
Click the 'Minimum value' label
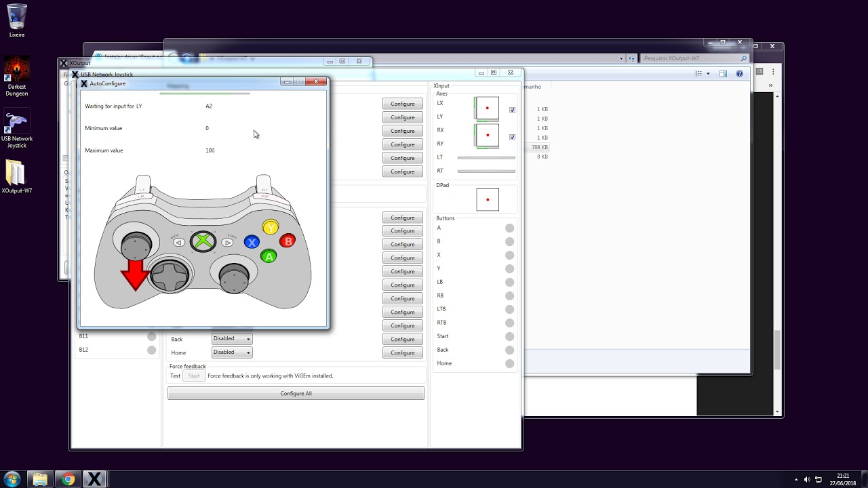click(104, 128)
